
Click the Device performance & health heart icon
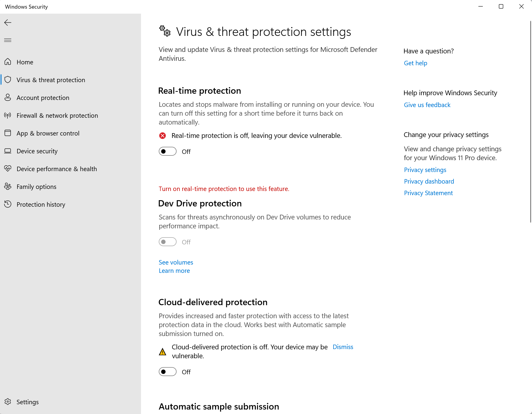8,168
